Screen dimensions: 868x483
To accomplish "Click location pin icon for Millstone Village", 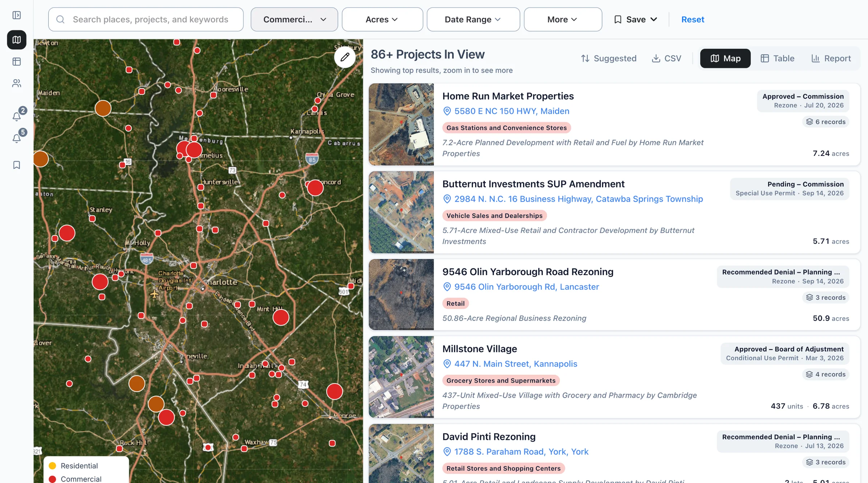I will pos(447,364).
